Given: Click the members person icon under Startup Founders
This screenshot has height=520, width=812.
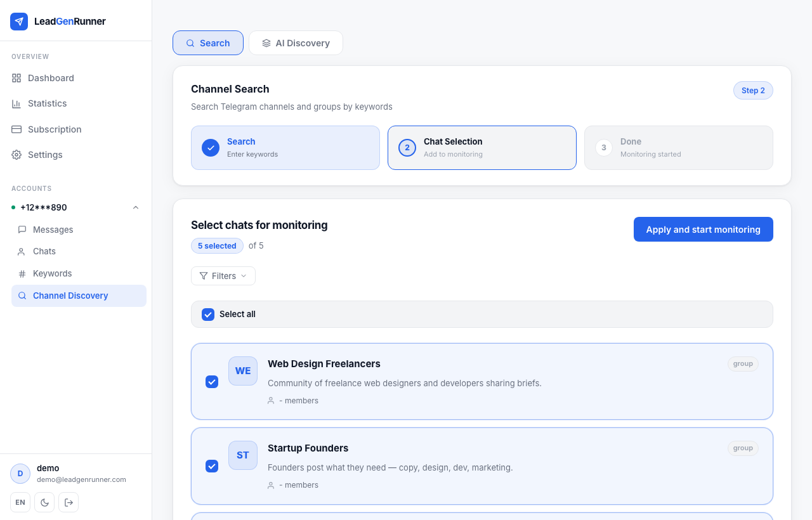Looking at the screenshot, I should pos(271,485).
